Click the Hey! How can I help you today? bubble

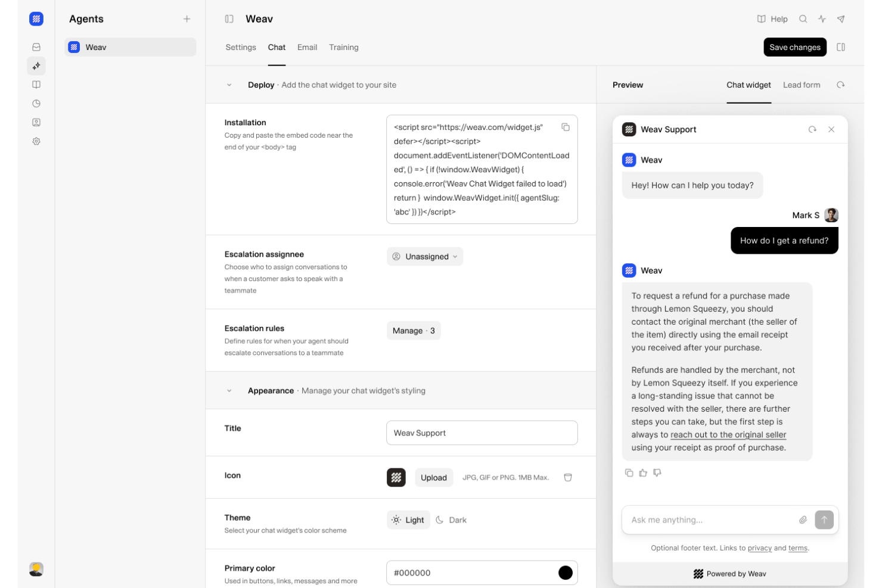point(692,185)
